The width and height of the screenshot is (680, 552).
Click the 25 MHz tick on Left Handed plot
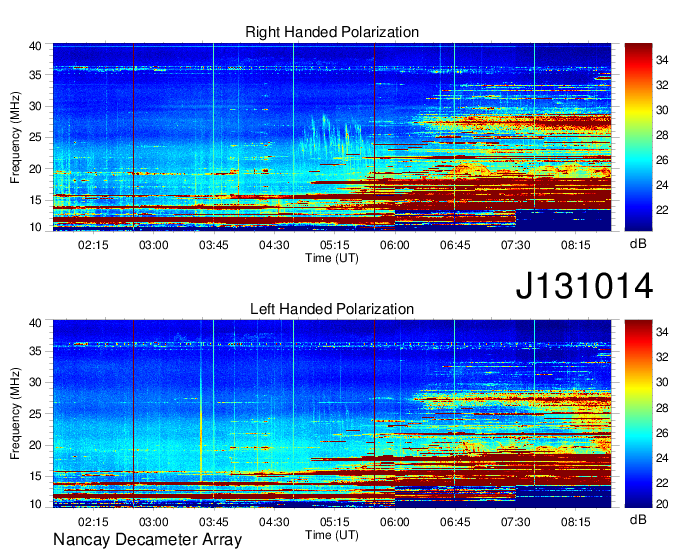point(35,414)
